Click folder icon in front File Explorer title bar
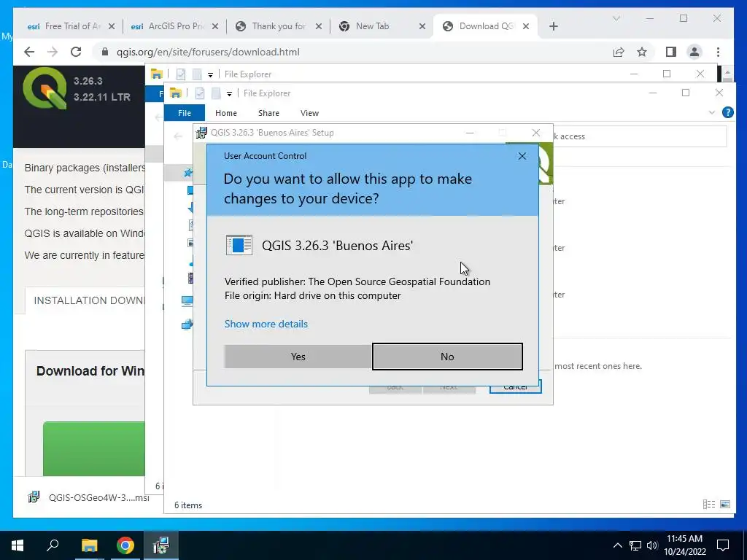747x560 pixels. pyautogui.click(x=176, y=93)
